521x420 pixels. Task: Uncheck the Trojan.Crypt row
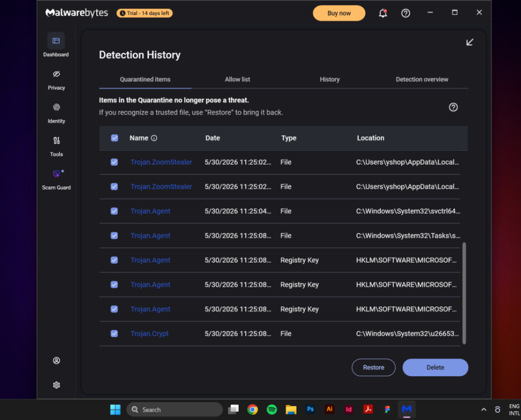point(114,334)
